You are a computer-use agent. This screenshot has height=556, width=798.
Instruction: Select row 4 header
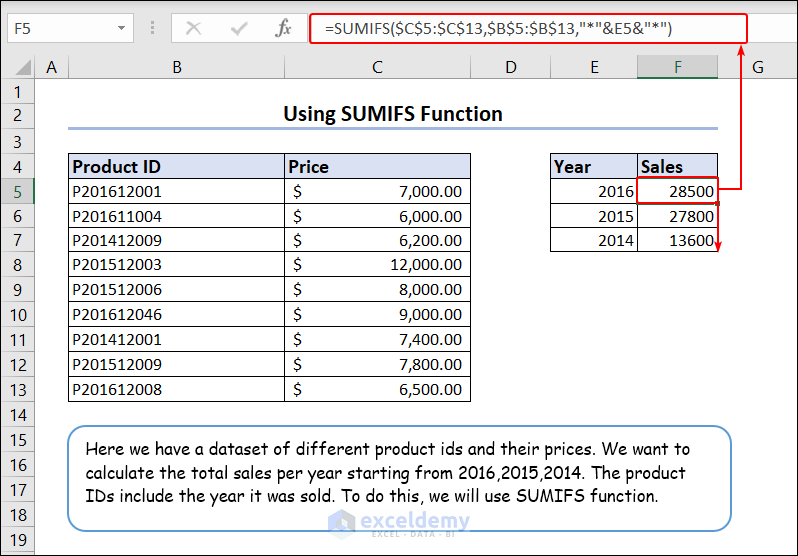pyautogui.click(x=18, y=166)
